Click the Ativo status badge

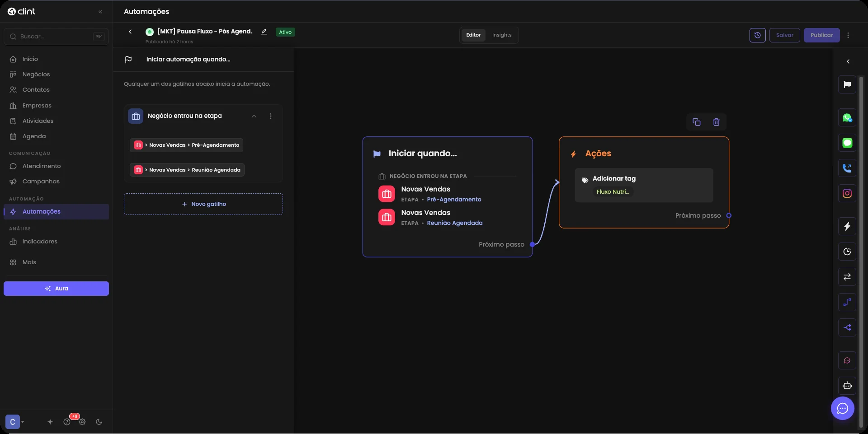(285, 32)
